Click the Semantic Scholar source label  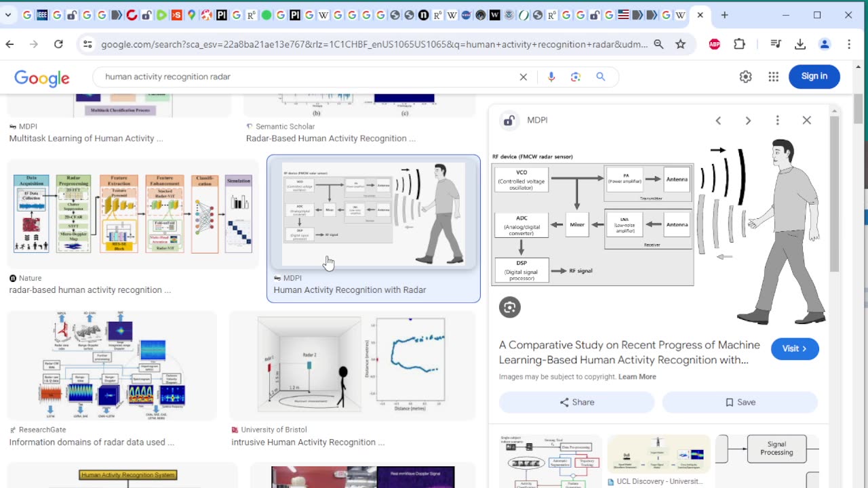[285, 127]
